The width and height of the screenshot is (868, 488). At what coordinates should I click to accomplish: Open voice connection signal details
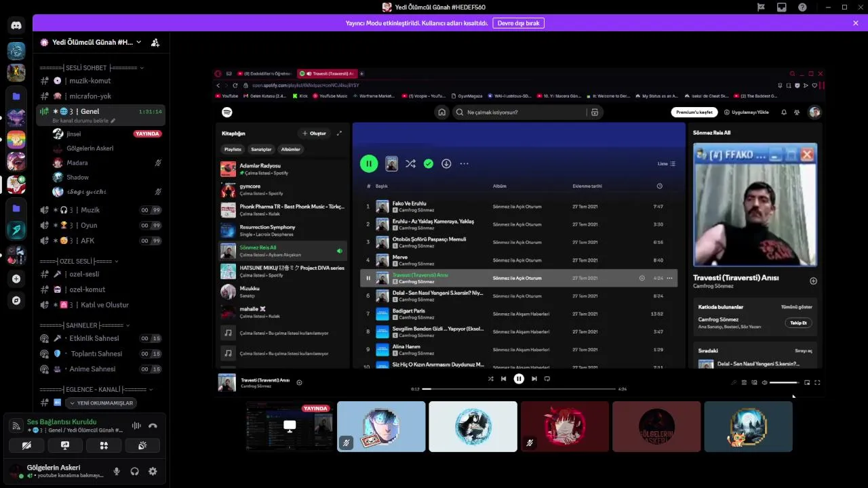click(16, 426)
